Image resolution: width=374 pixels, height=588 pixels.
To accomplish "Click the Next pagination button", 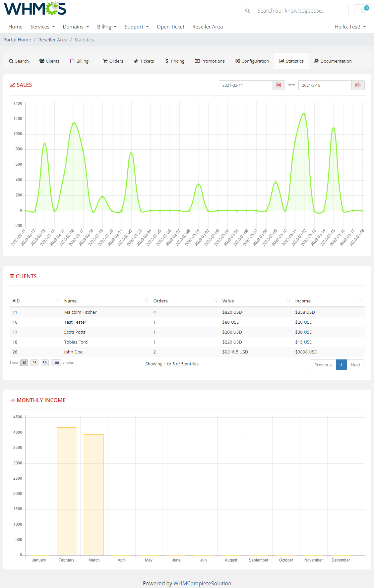I will click(x=355, y=365).
